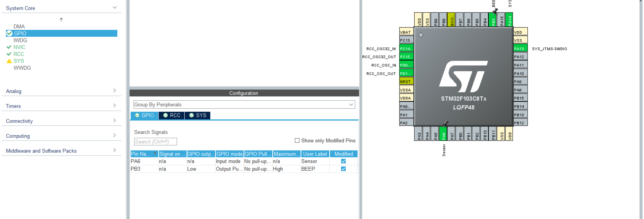Sort by GPIO output level column header
644x219 pixels.
click(201, 154)
